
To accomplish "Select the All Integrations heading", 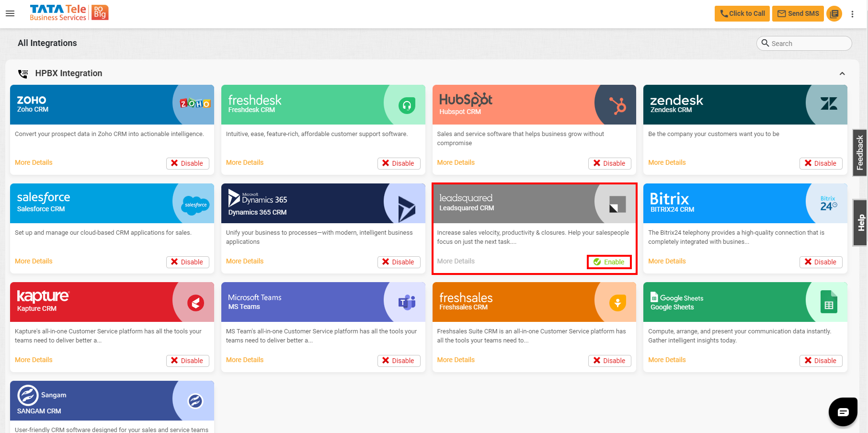I will pyautogui.click(x=47, y=43).
